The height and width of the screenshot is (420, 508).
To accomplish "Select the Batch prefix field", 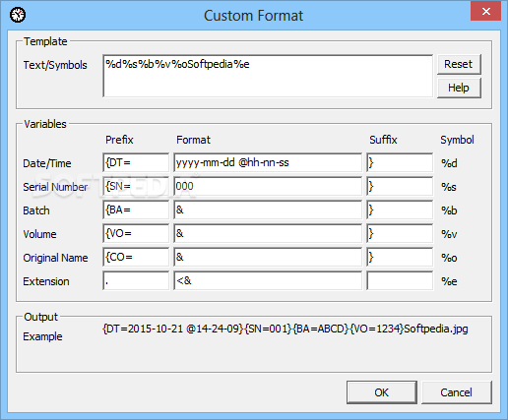I will 136,210.
